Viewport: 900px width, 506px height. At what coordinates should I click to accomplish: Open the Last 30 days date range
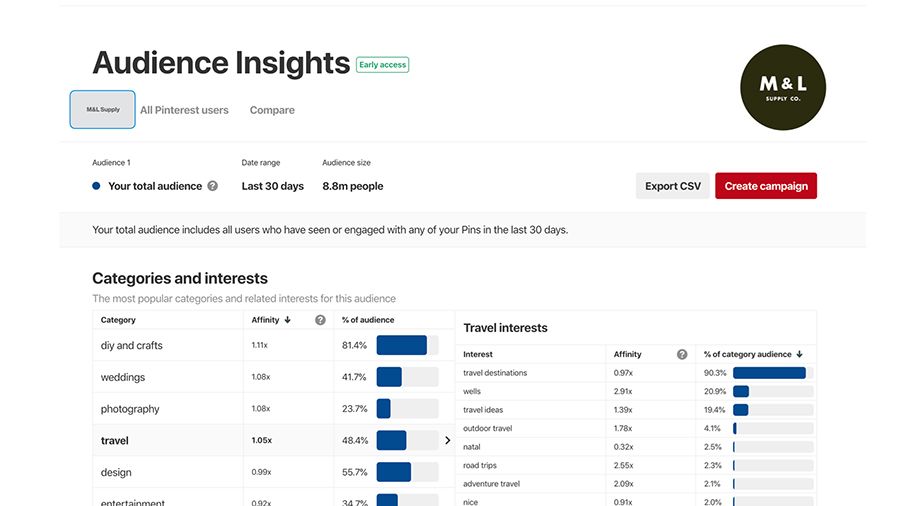[272, 186]
